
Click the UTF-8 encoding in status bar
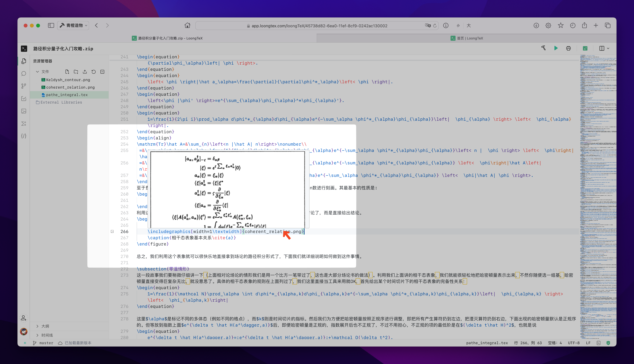pos(573,343)
